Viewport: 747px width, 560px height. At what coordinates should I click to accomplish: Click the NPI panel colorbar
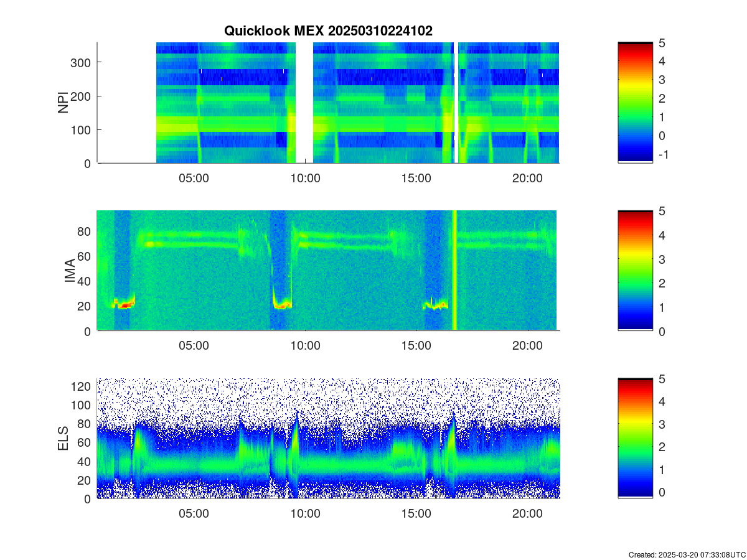click(x=635, y=103)
